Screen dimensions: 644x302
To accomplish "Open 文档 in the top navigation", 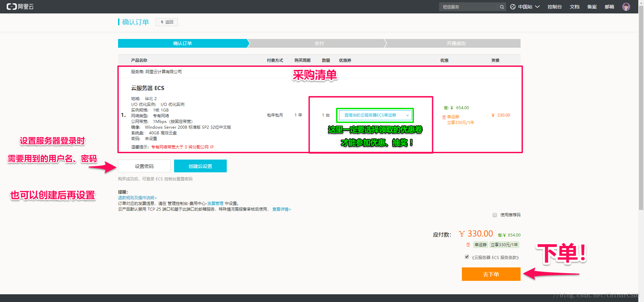I will coord(575,7).
